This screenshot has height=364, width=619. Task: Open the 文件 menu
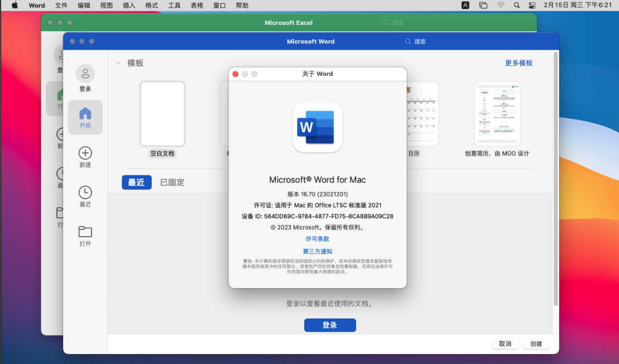coord(61,5)
